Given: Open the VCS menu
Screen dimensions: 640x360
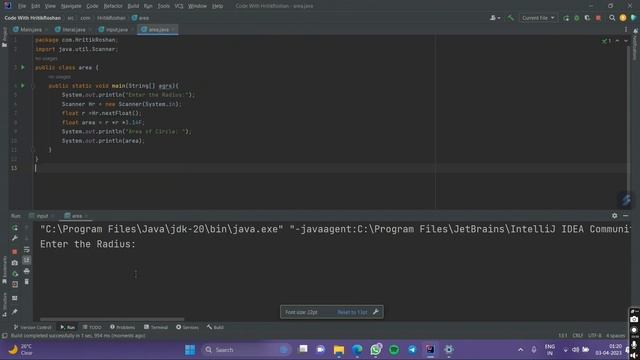Looking at the screenshot, I should 179,6.
